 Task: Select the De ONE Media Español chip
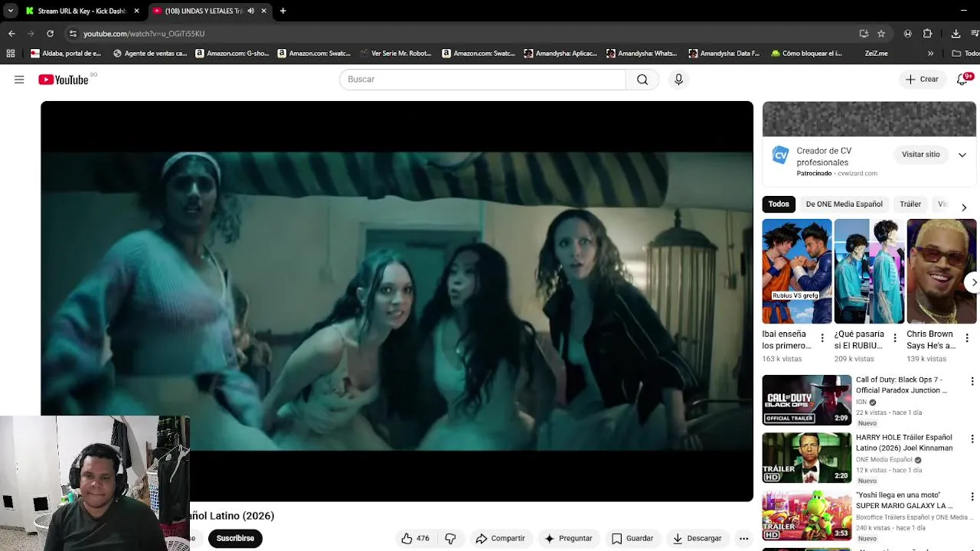(x=844, y=204)
